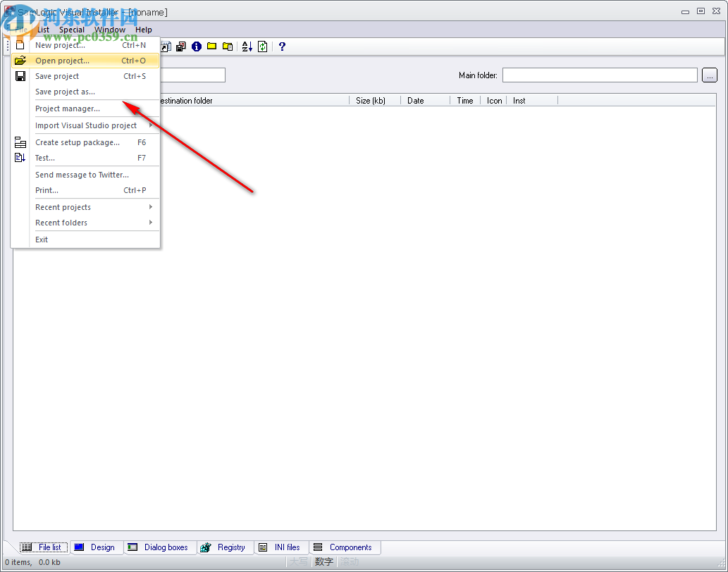Expand the Recent projects submenu
The image size is (728, 572).
(63, 206)
